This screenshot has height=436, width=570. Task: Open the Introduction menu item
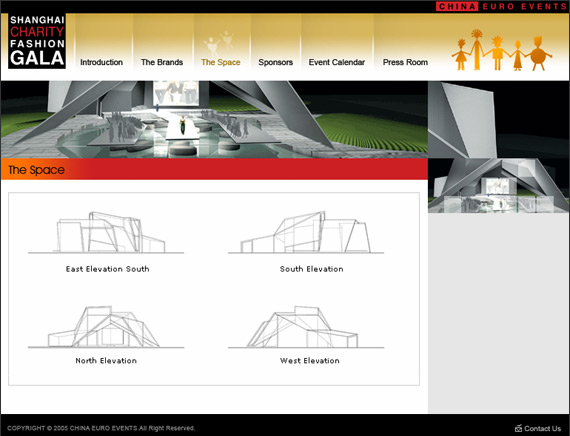point(101,62)
